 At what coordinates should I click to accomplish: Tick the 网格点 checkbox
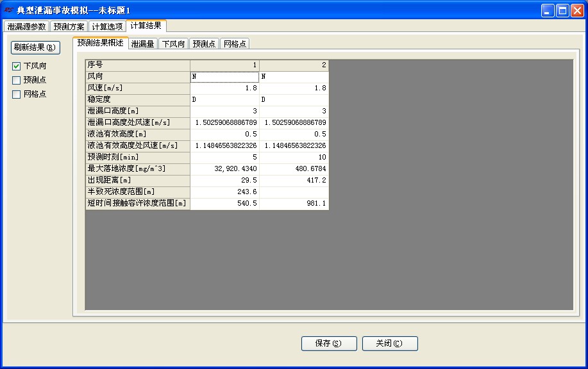point(16,94)
